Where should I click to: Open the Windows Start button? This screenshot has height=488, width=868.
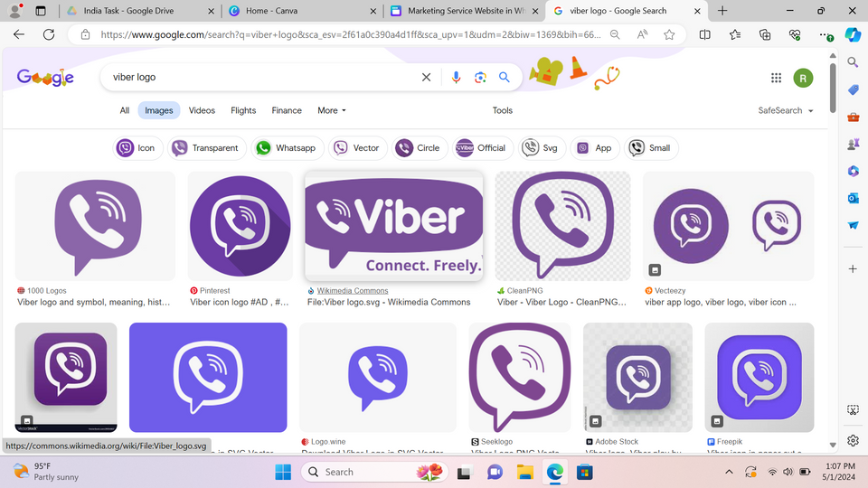pyautogui.click(x=283, y=472)
